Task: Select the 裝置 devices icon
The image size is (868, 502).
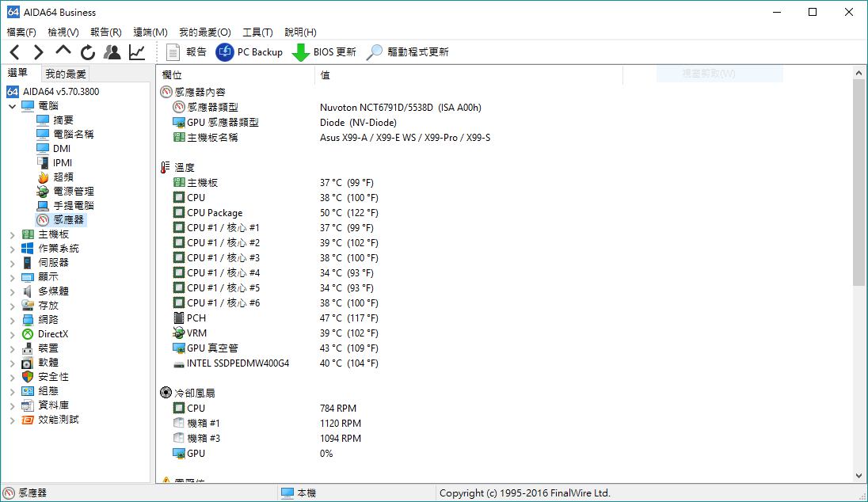Action: coord(27,348)
